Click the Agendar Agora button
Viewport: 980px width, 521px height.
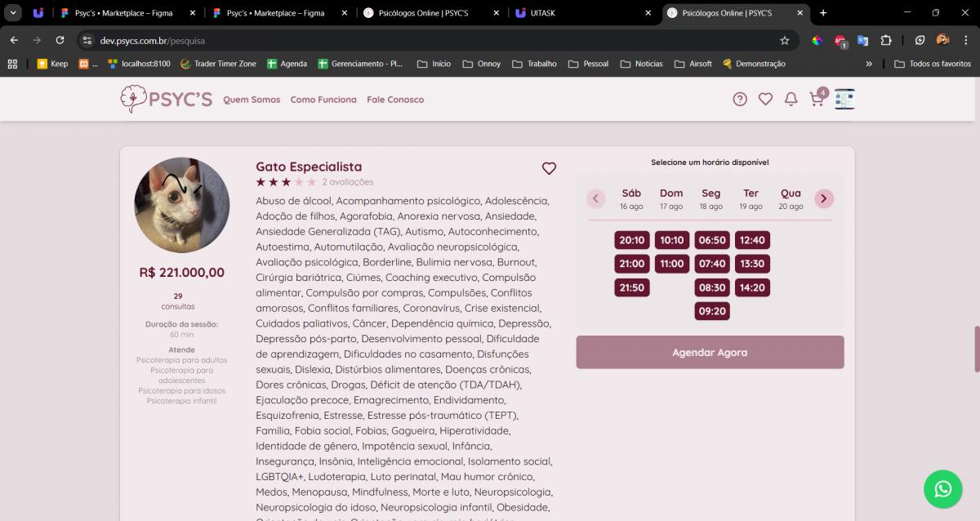pyautogui.click(x=710, y=352)
